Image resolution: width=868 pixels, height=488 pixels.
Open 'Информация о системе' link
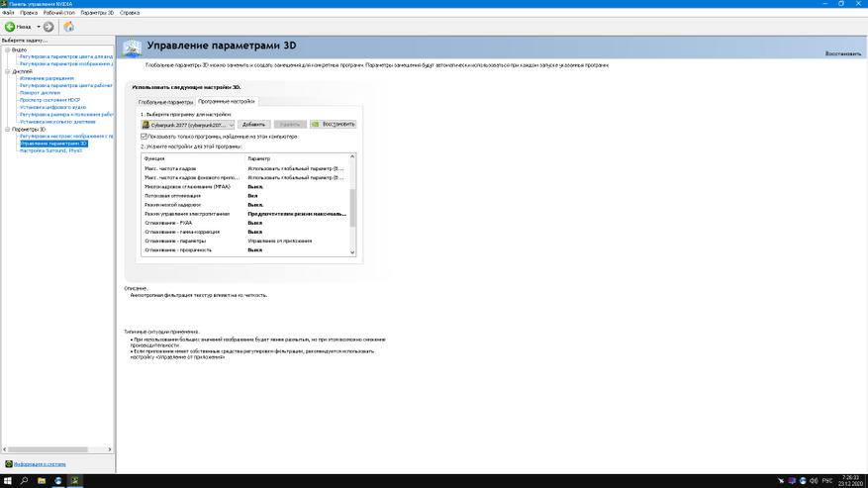click(x=40, y=463)
